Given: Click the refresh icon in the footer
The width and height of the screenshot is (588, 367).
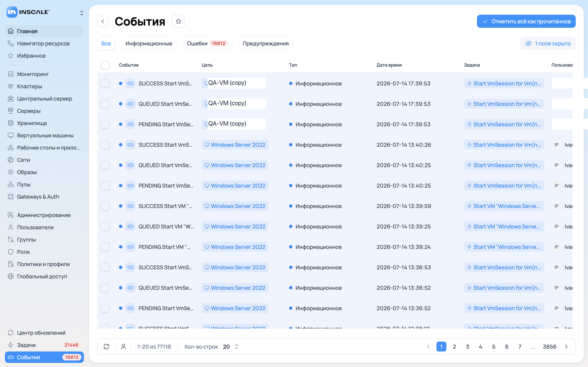Looking at the screenshot, I should (x=106, y=347).
